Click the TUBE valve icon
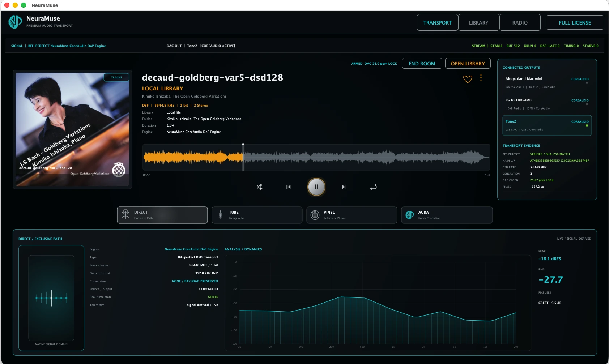Image resolution: width=609 pixels, height=364 pixels. click(220, 215)
